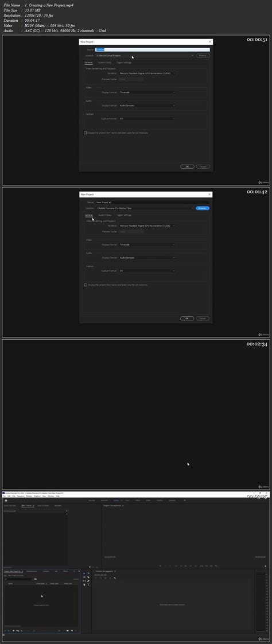This screenshot has height=644, width=272.
Task: Toggle 'Display the project item name' checkbox in 00:01:42 frame
Action: click(x=85, y=285)
